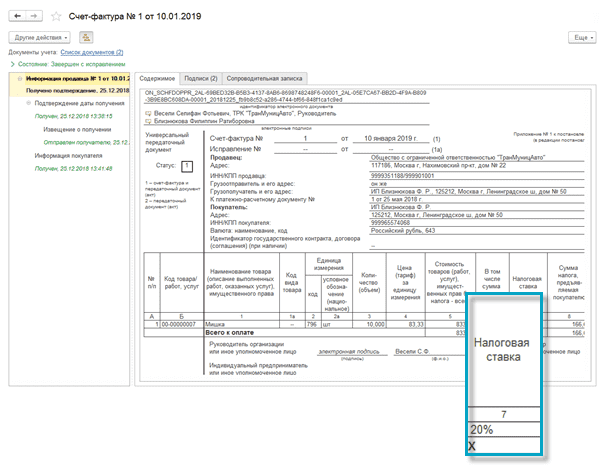Click payment document value 1 от 25 мая 2018 г.

click(397, 199)
